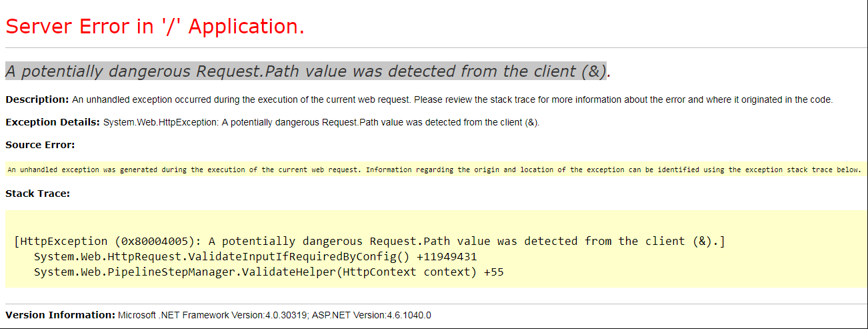
Task: Click the yellow Source Error message box
Action: click(x=433, y=170)
